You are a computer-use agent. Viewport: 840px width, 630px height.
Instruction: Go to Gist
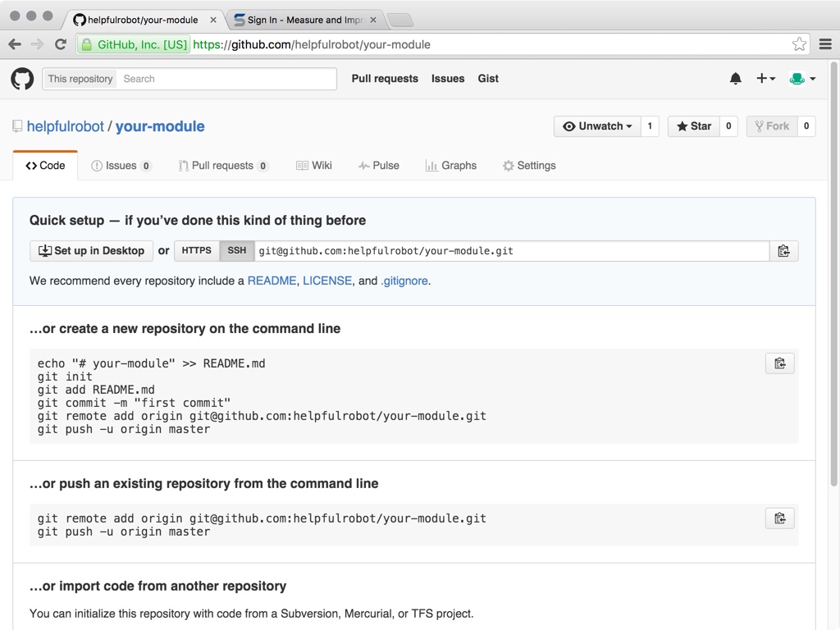pyautogui.click(x=488, y=79)
